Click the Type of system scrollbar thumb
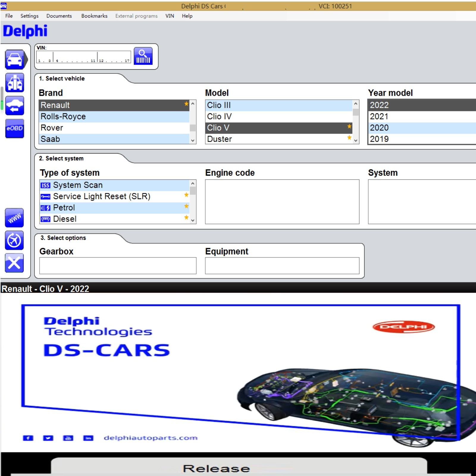The image size is (476, 476). [193, 191]
